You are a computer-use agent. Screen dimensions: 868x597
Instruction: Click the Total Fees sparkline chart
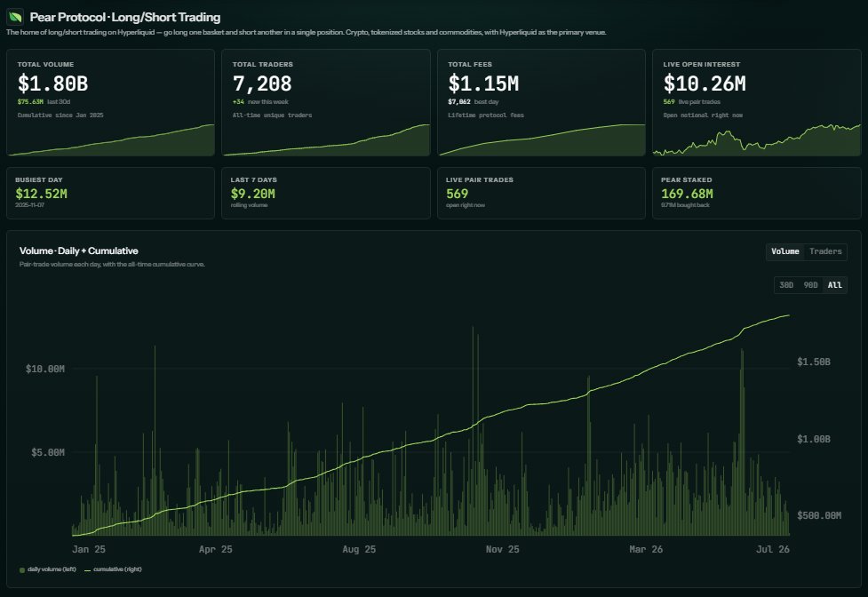click(541, 140)
